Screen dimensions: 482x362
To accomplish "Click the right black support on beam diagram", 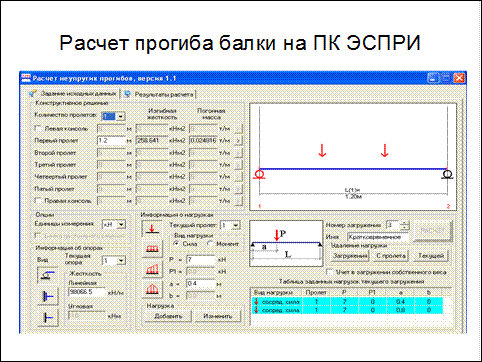I will 447,174.
